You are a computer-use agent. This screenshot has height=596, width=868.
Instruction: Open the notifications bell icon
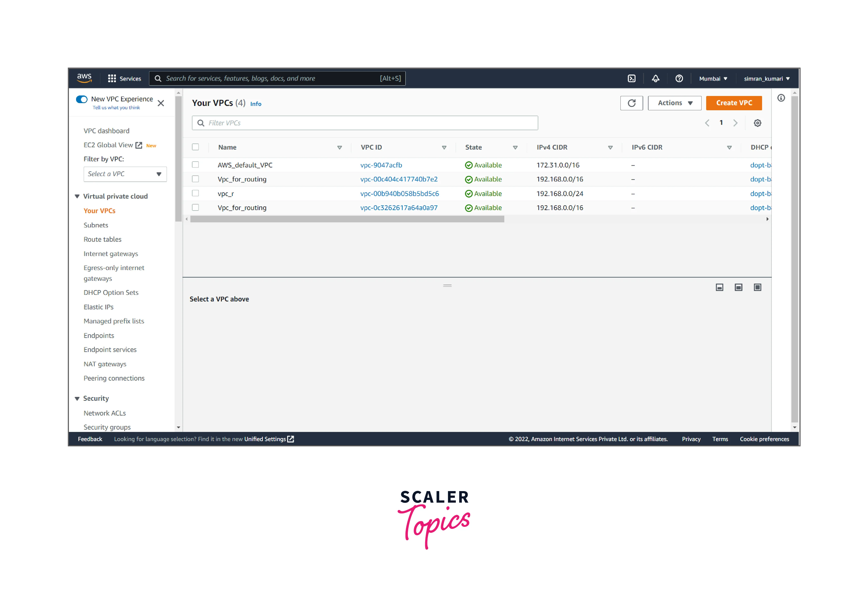(x=655, y=78)
